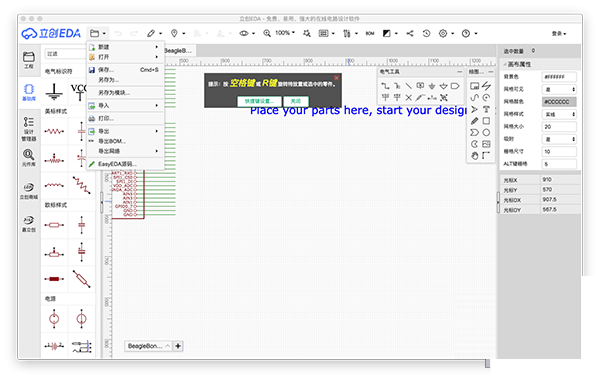This screenshot has height=380, width=600.
Task: Click the BOM toolbar icon
Action: (x=370, y=33)
